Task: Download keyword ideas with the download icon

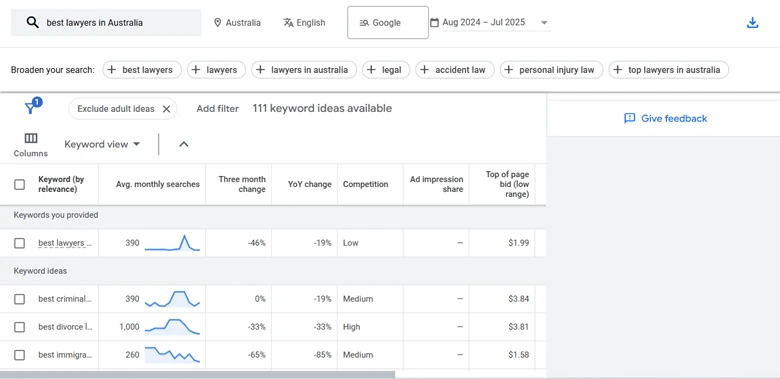Action: point(753,23)
